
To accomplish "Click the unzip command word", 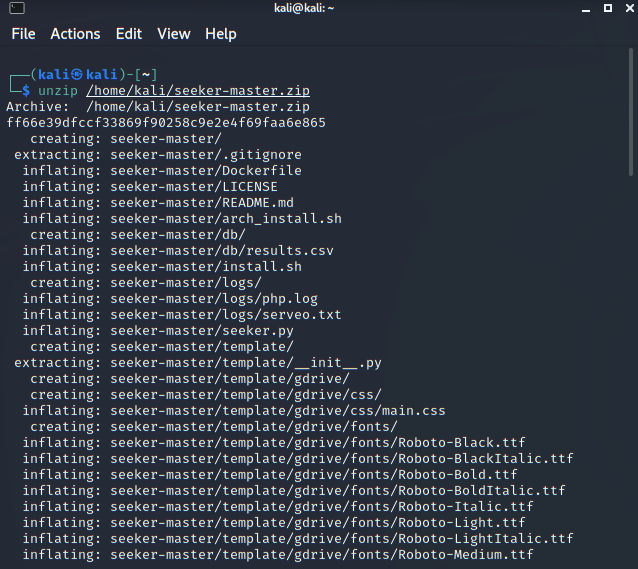I will pyautogui.click(x=58, y=90).
